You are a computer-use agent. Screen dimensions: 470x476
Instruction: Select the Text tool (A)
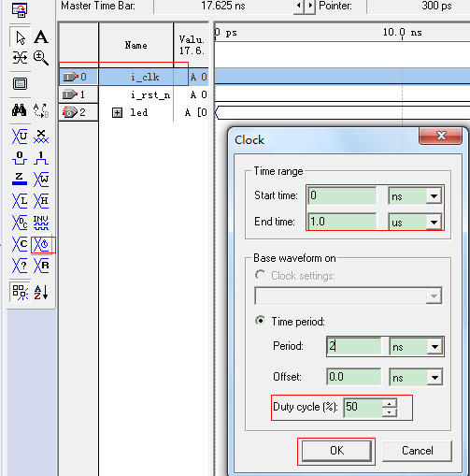pos(41,37)
